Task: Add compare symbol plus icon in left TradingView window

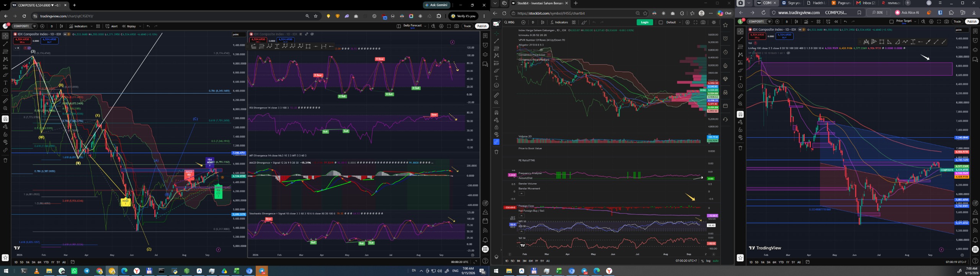Action: 42,26
